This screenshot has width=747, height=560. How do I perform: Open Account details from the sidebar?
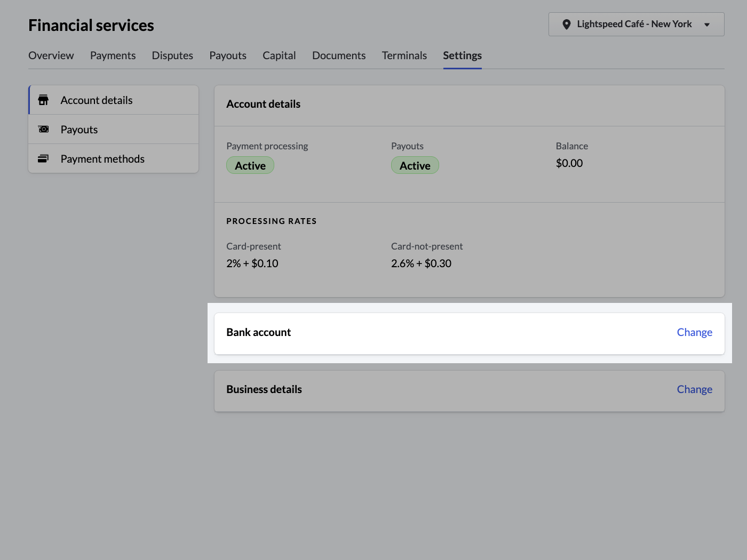[x=96, y=100]
